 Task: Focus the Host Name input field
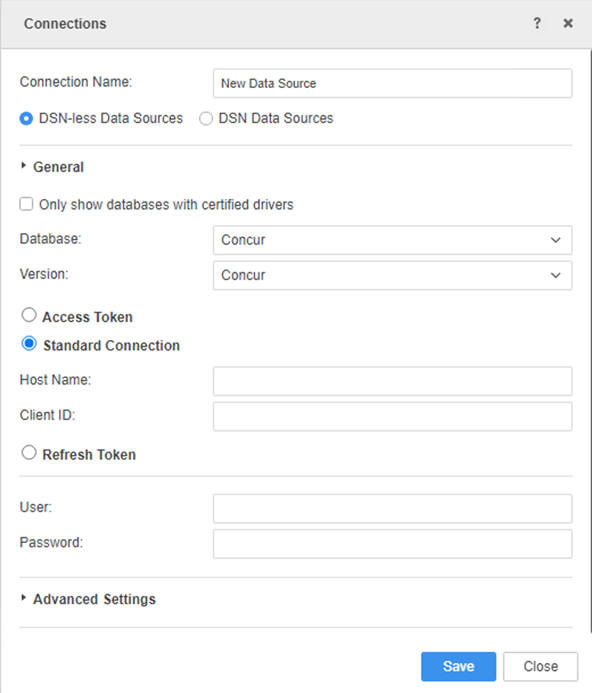click(392, 381)
